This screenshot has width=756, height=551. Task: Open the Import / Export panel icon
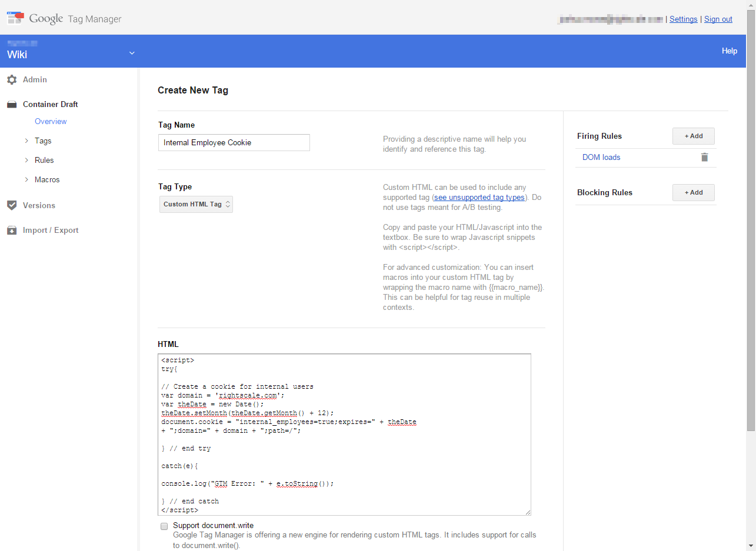click(12, 230)
